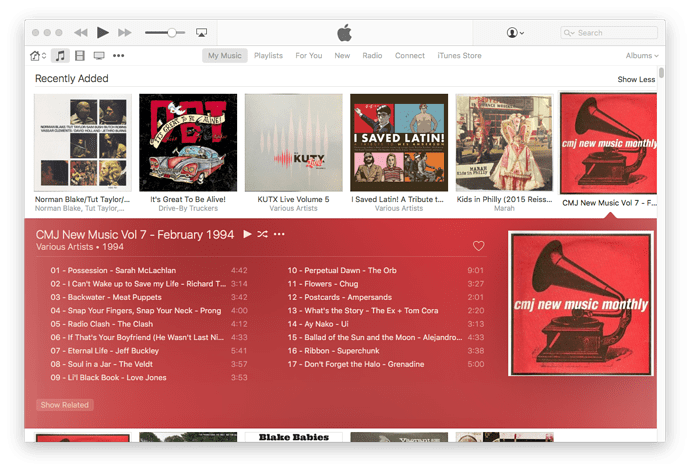Select track 03 Backwater - Meat Puppets
The height and width of the screenshot is (471, 690).
(149, 298)
